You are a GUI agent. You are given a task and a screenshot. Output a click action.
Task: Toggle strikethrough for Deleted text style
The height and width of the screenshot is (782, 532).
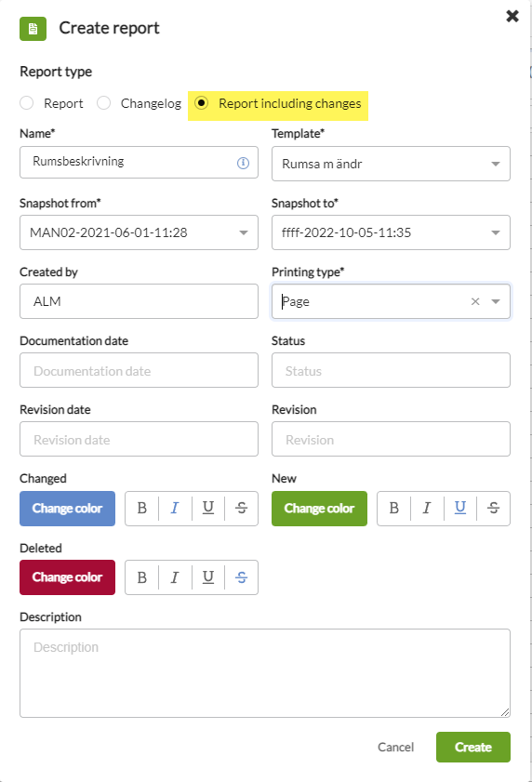[242, 577]
